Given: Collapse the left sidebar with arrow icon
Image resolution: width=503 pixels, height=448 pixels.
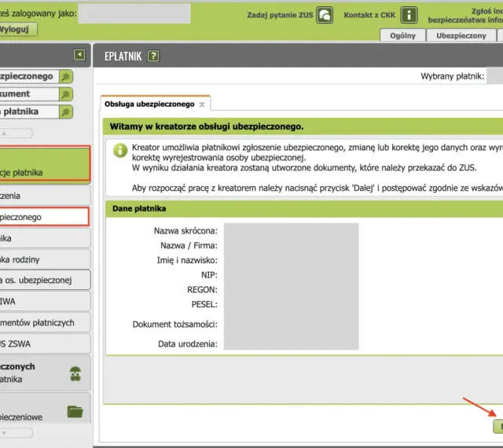Looking at the screenshot, I should [x=79, y=54].
